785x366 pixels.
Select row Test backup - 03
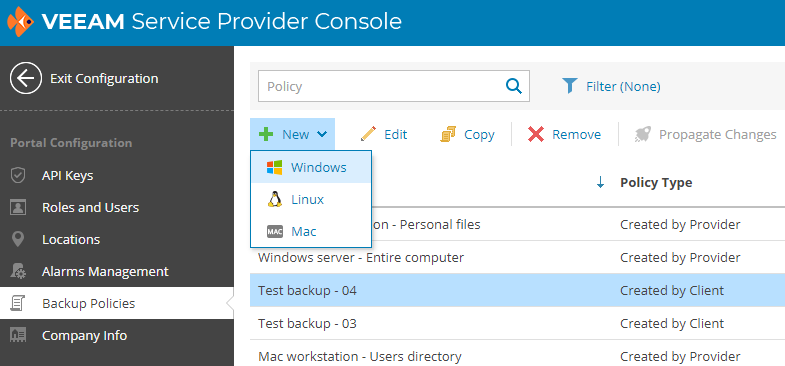(x=517, y=323)
